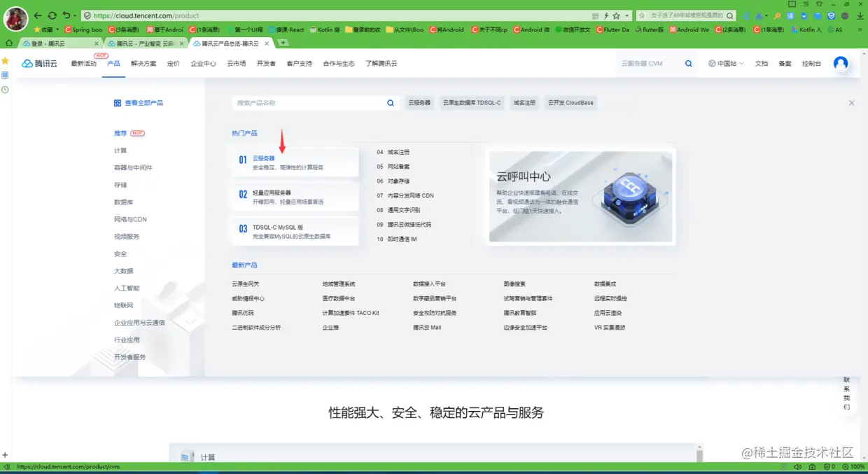Open 10 即时通信 IM

[x=397, y=239]
